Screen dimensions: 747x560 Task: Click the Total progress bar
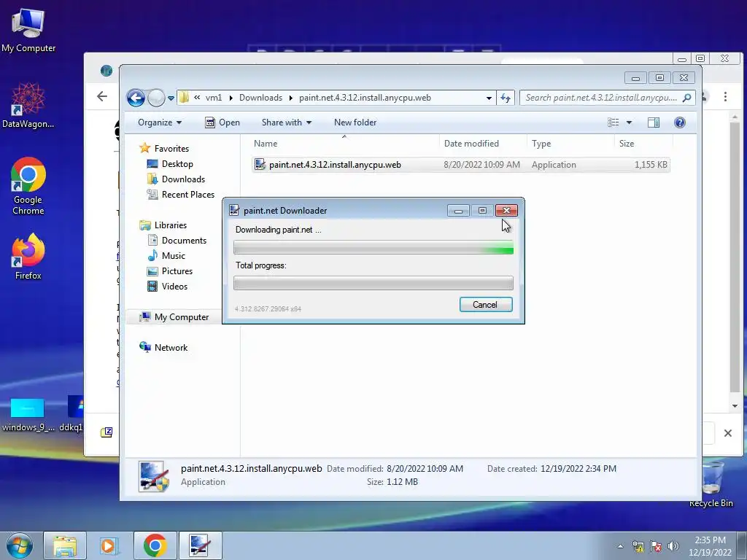point(373,284)
